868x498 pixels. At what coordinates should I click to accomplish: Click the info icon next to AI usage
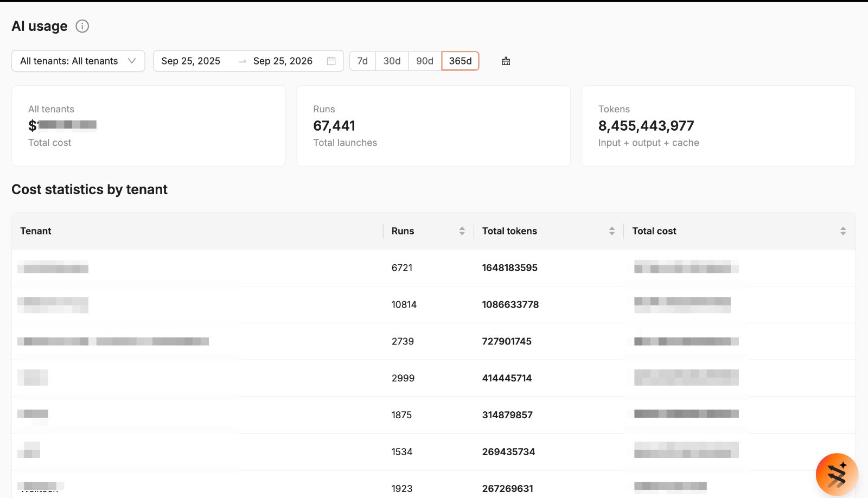point(82,26)
